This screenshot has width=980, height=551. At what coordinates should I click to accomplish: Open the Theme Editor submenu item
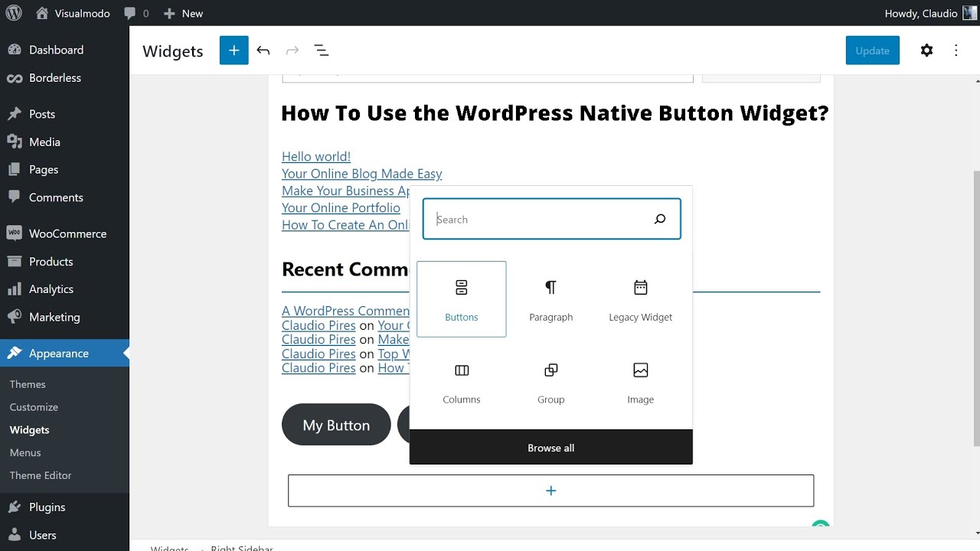tap(41, 475)
